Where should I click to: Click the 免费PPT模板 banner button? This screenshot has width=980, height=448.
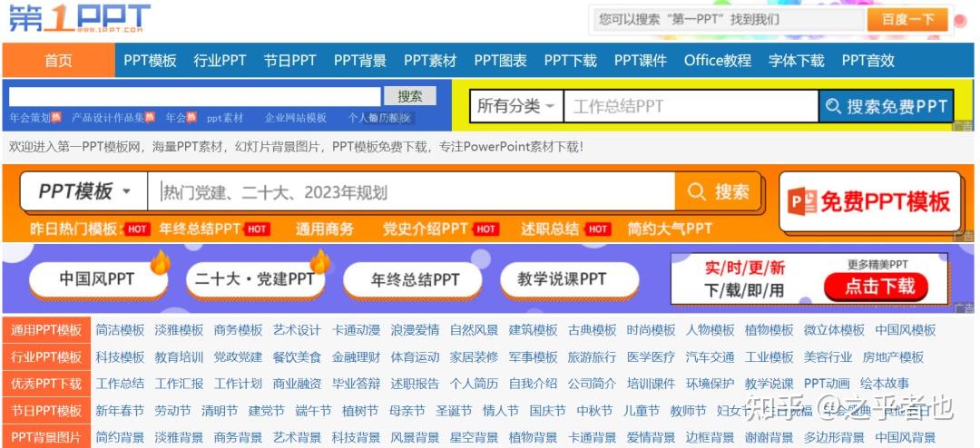click(869, 202)
